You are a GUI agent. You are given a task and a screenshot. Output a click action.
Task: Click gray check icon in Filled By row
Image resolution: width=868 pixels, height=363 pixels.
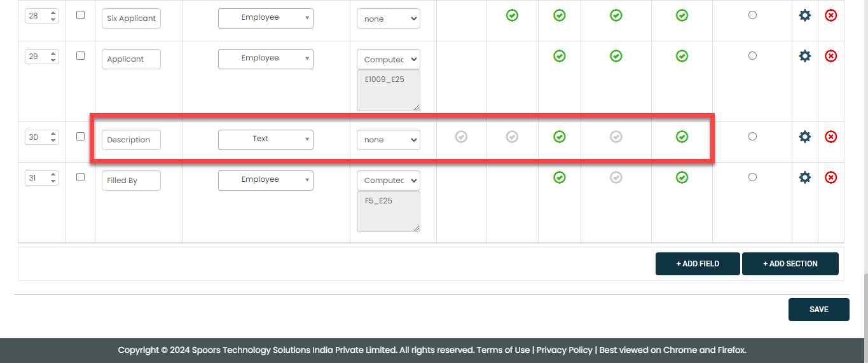616,177
